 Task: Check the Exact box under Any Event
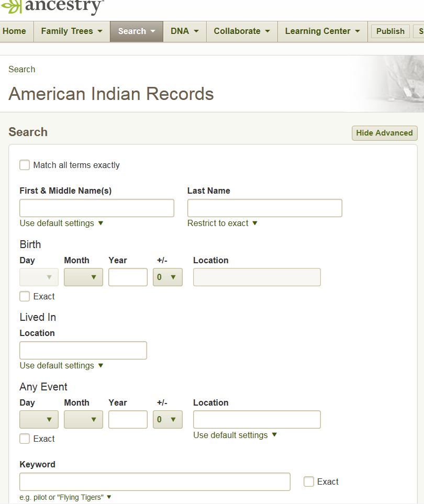click(x=25, y=439)
